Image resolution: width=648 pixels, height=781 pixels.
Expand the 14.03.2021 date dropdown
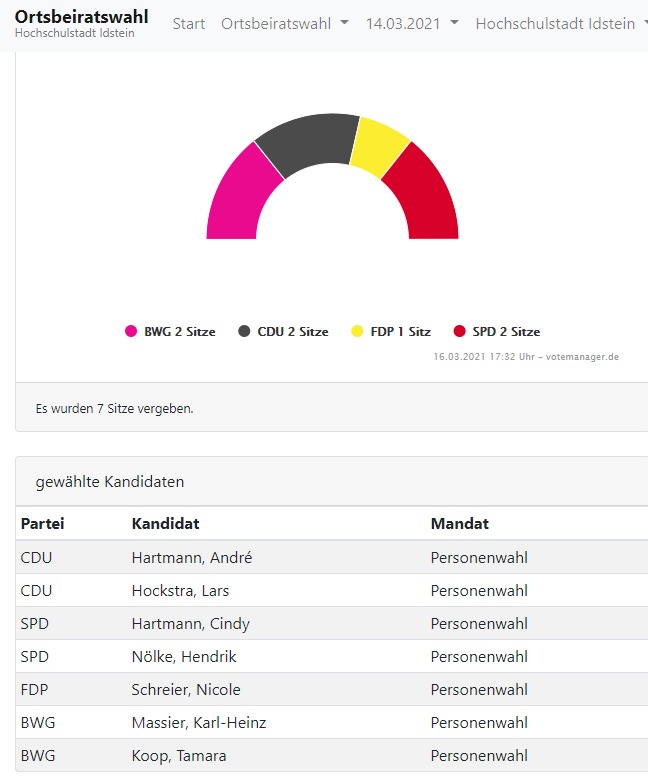[x=412, y=23]
